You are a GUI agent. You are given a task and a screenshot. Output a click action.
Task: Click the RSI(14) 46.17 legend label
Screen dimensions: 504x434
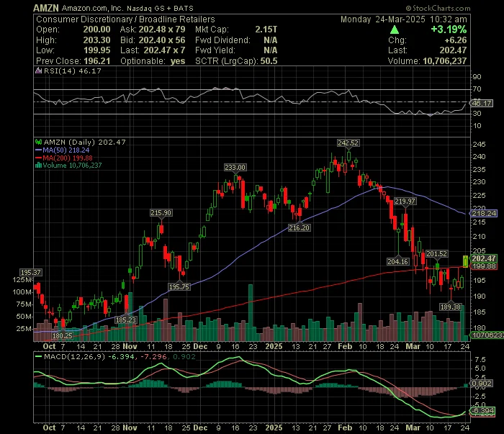[72, 71]
